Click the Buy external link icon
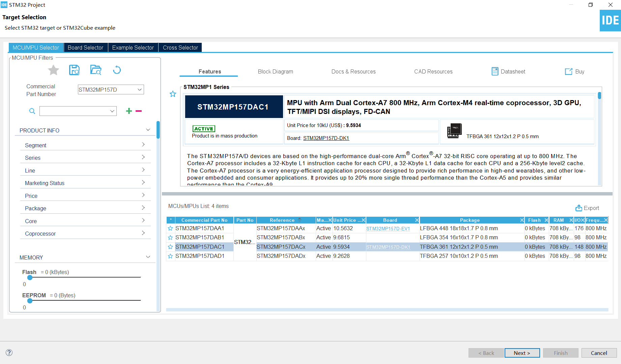Image resolution: width=621 pixels, height=364 pixels. coord(569,71)
